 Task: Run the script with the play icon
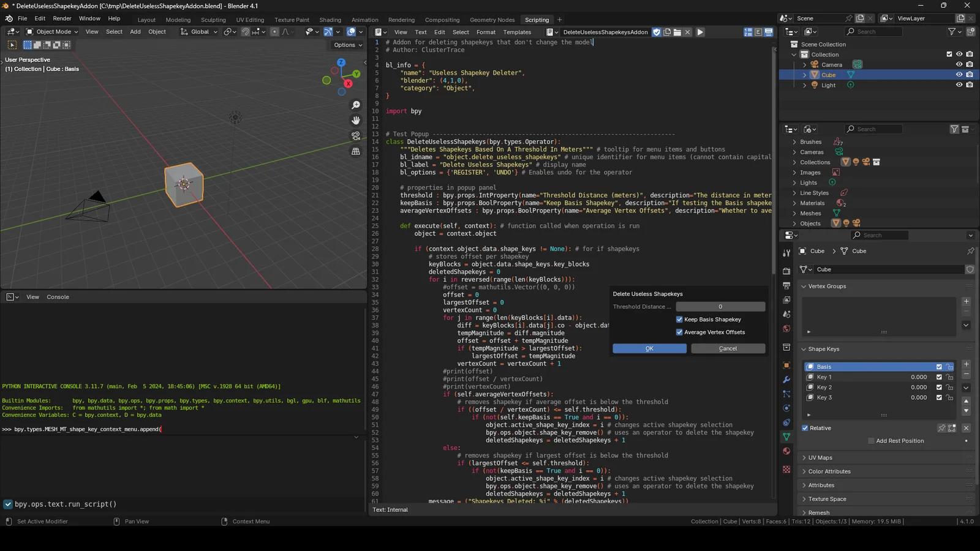coord(700,32)
